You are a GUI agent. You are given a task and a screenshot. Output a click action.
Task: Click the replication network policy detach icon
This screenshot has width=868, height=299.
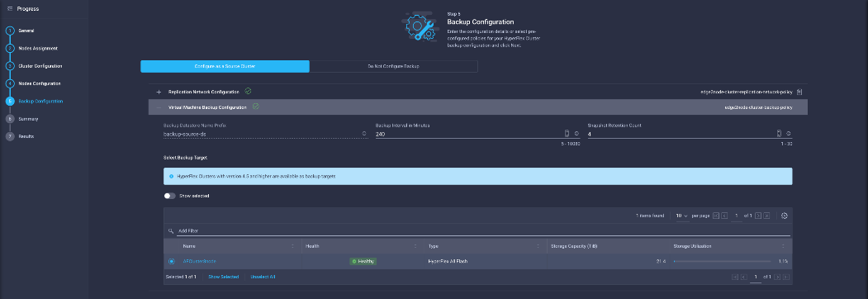[x=799, y=92]
